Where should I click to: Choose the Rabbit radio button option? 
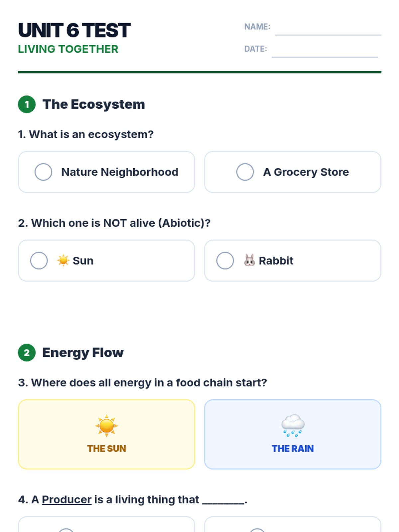225,260
